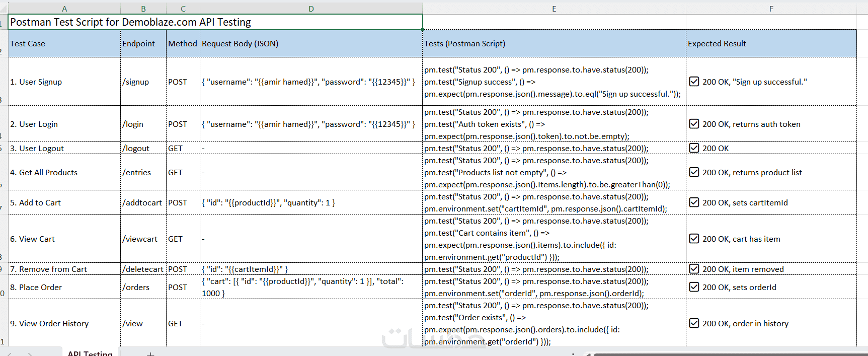Toggle the User Logout '200 OK' checkbox

click(x=694, y=148)
